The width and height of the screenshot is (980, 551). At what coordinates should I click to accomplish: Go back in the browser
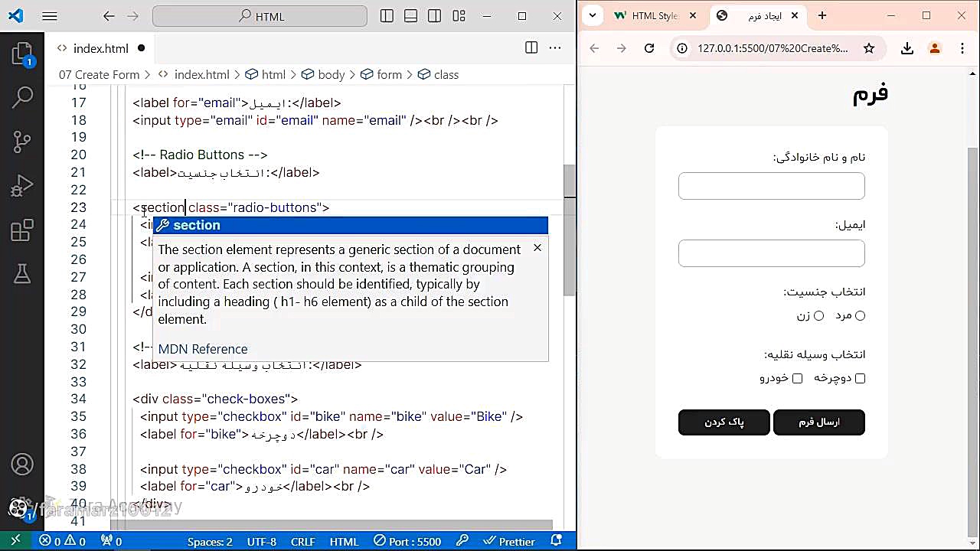click(x=594, y=48)
